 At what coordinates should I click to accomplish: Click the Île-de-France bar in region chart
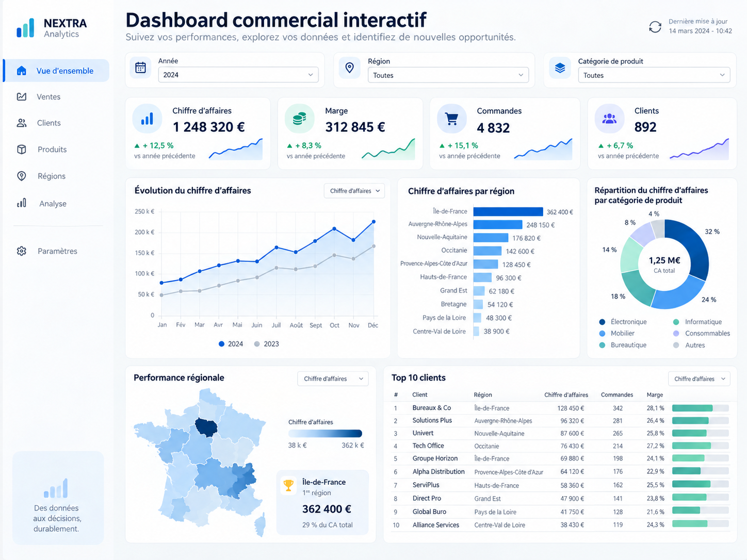[508, 211]
